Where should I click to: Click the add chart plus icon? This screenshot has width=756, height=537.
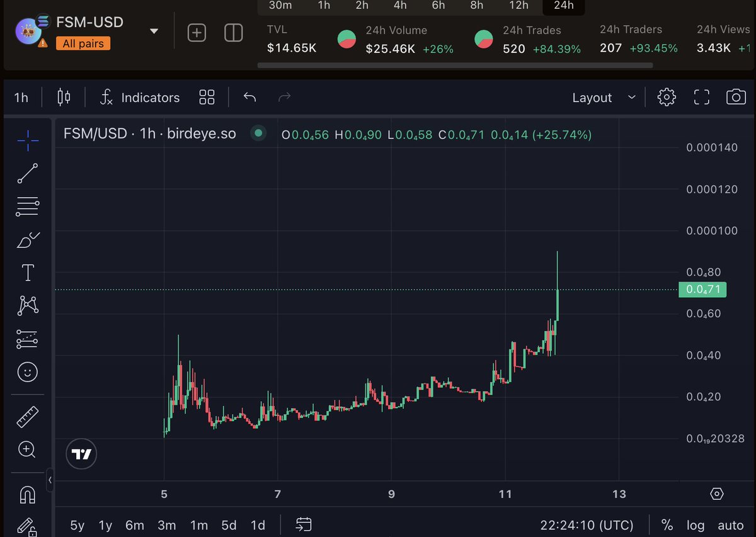pyautogui.click(x=197, y=33)
